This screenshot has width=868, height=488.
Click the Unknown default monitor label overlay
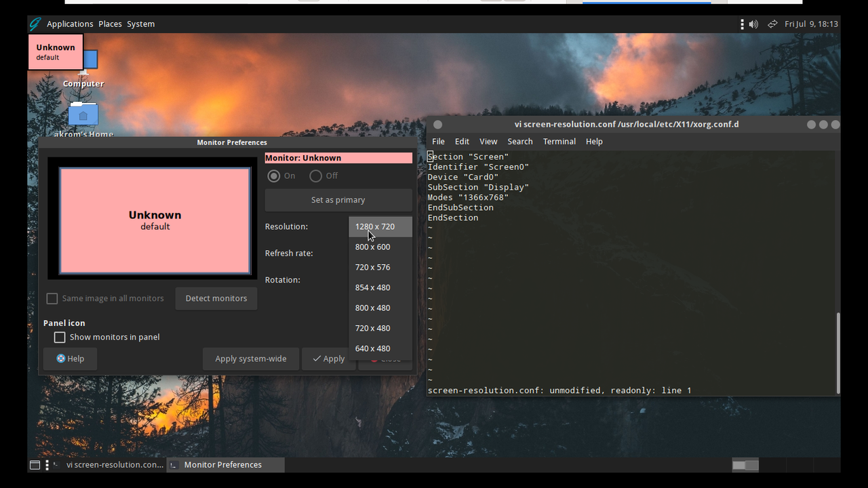[56, 52]
